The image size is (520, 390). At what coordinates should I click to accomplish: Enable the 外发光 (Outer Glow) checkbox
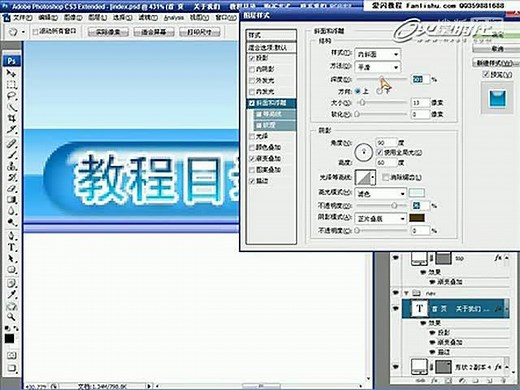pos(252,81)
